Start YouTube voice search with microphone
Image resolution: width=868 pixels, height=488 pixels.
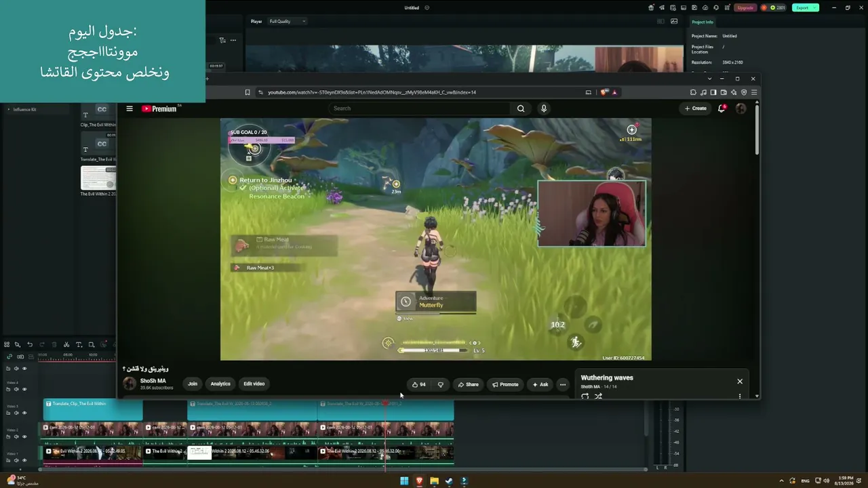point(543,108)
